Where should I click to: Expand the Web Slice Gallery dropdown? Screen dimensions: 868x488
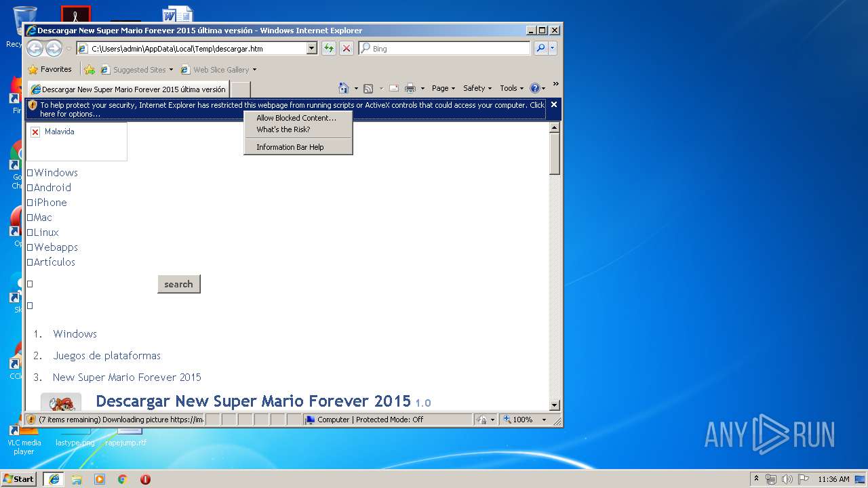coord(254,70)
